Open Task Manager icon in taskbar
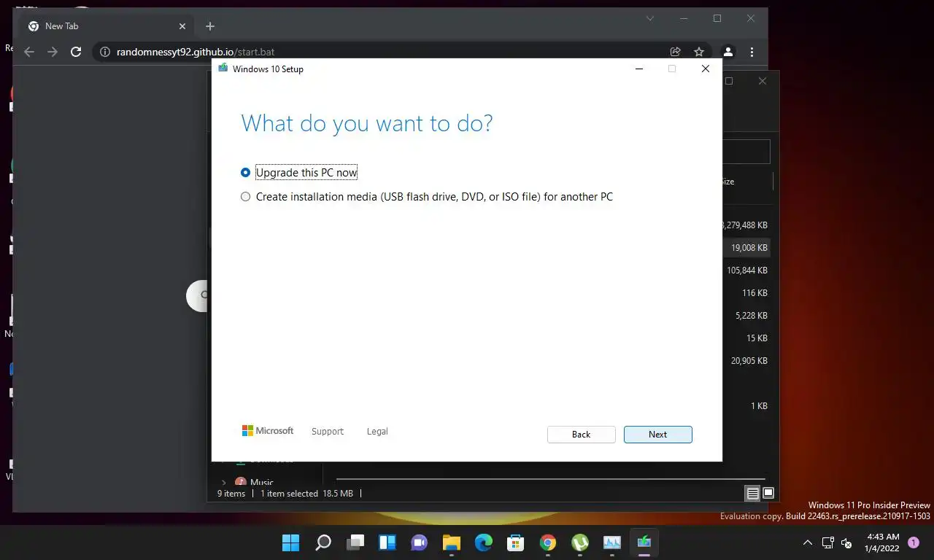 pos(612,542)
